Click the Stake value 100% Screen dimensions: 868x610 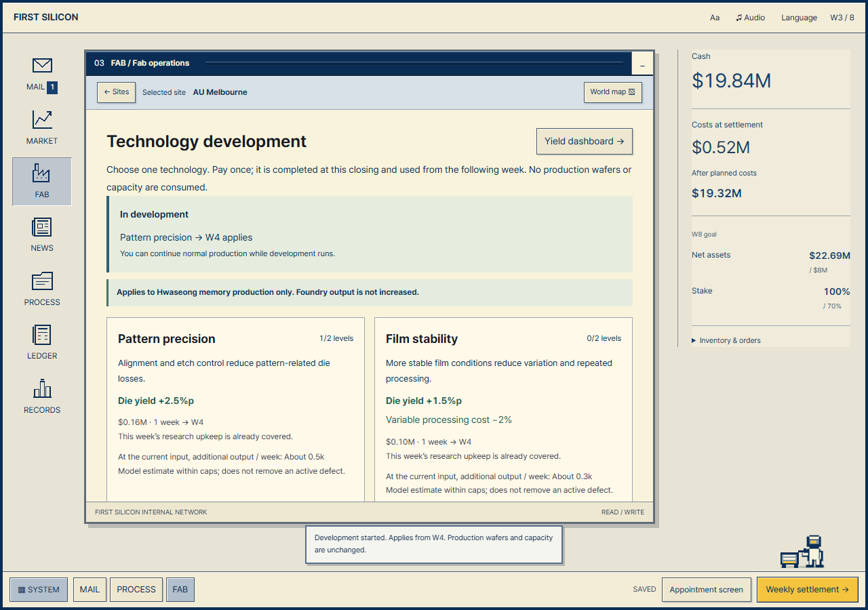coord(837,291)
